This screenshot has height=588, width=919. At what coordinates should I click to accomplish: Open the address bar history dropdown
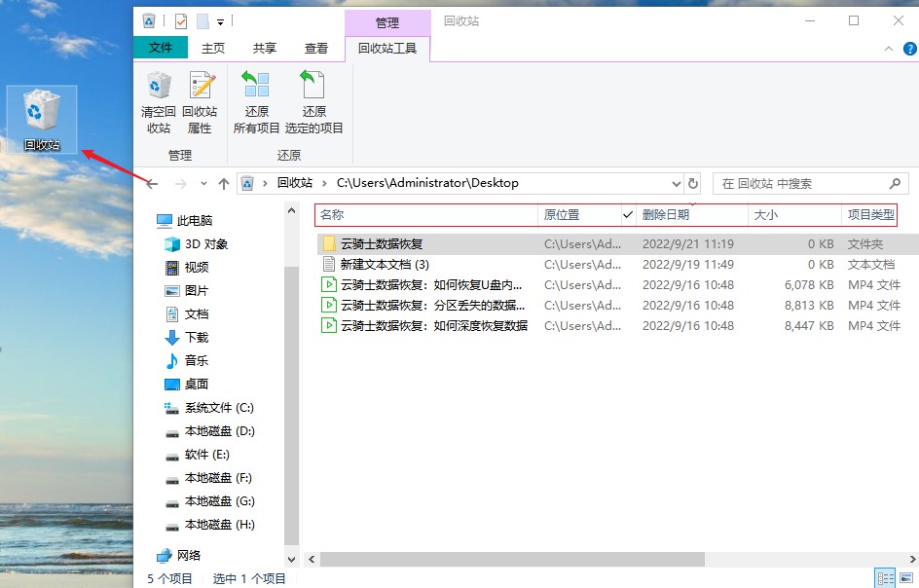point(677,183)
